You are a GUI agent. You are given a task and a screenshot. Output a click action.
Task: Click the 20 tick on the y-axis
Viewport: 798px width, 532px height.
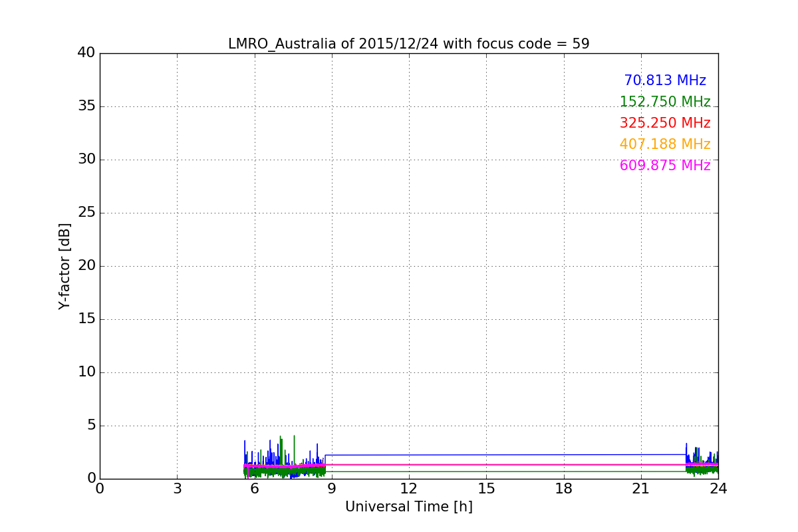click(86, 266)
